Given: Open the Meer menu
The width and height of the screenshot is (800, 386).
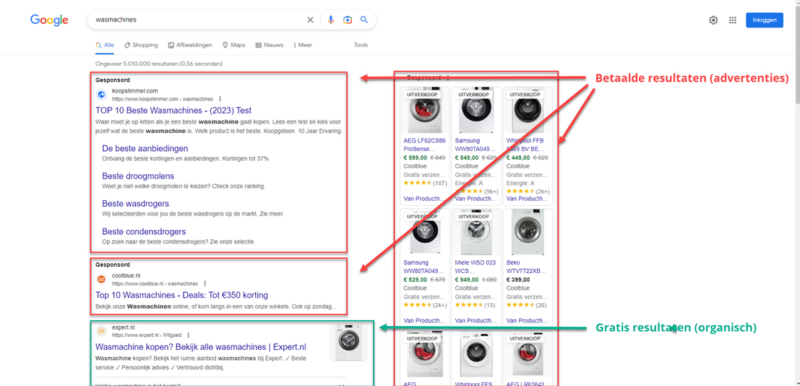Looking at the screenshot, I should tap(303, 45).
